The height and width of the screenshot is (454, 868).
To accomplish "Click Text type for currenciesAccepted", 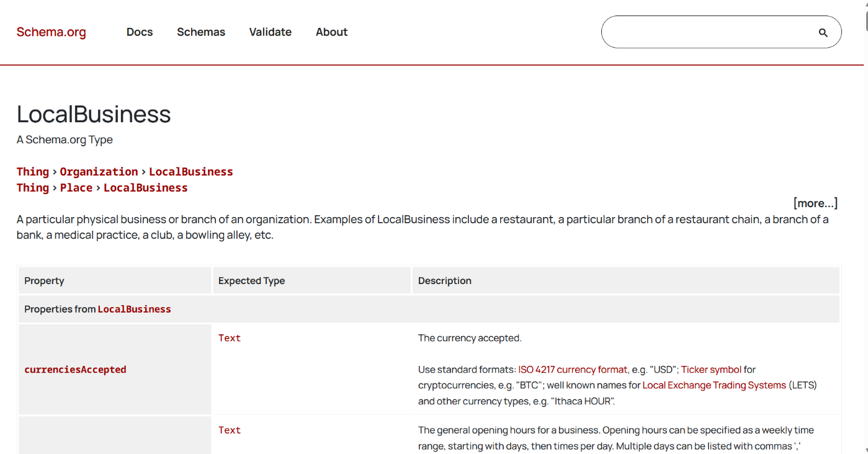I will click(230, 338).
